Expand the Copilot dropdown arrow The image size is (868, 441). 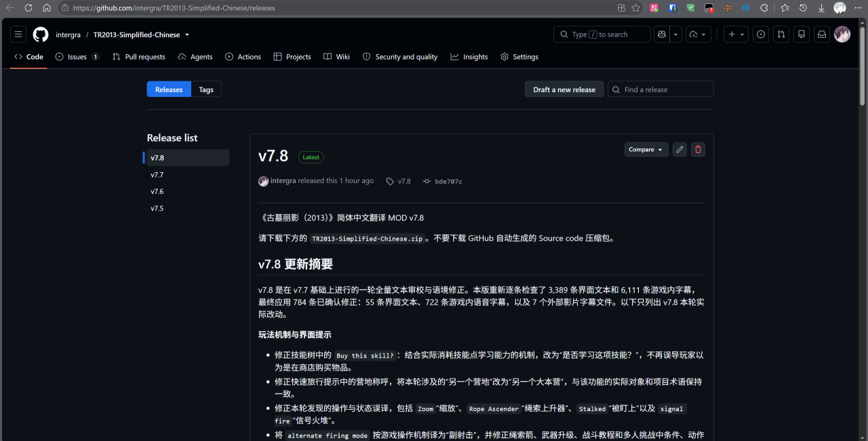(675, 35)
